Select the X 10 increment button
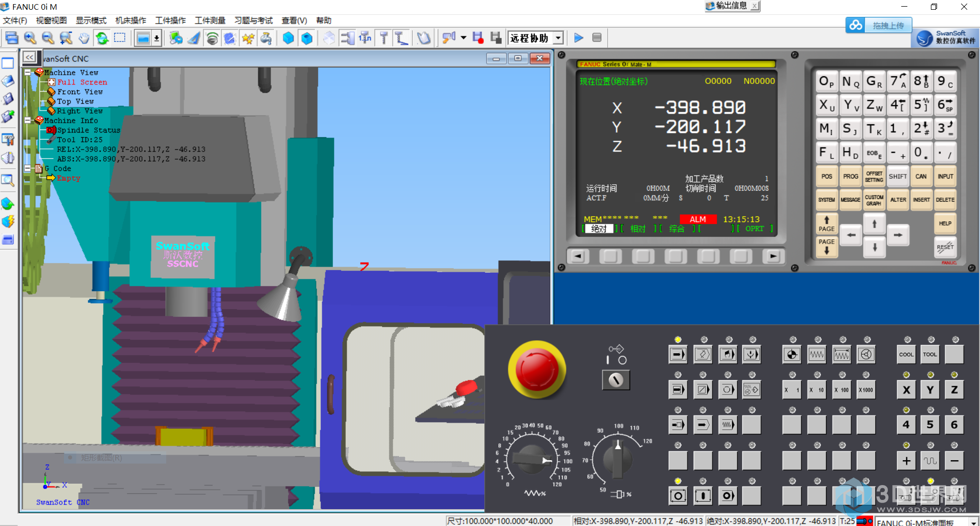This screenshot has width=980, height=526. point(817,389)
